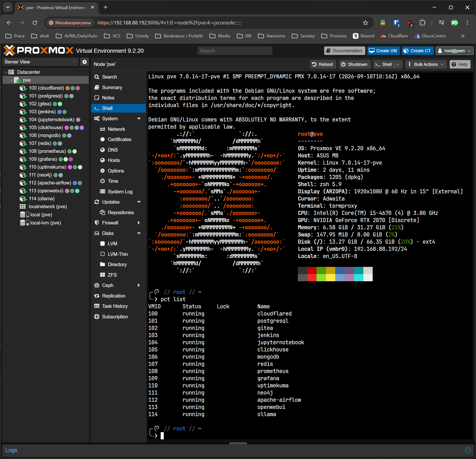476x459 pixels.
Task: Open Shell button dropdown arrow
Action: pyautogui.click(x=398, y=64)
